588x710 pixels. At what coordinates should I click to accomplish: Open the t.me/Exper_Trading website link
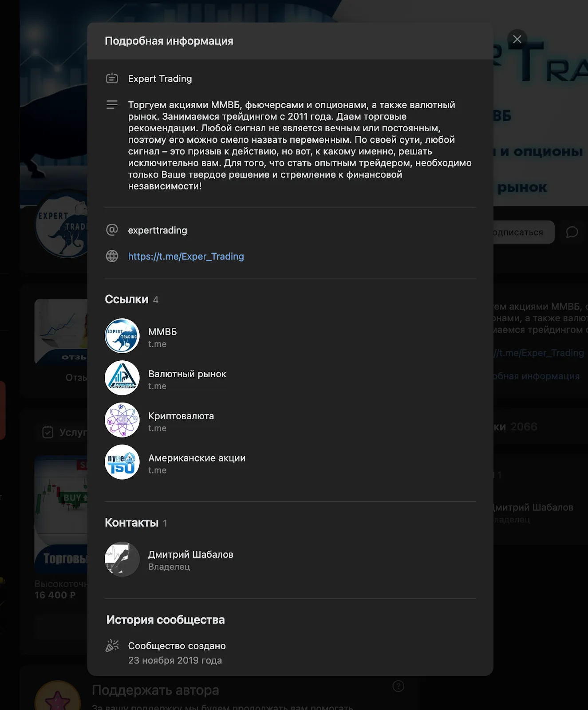(185, 256)
